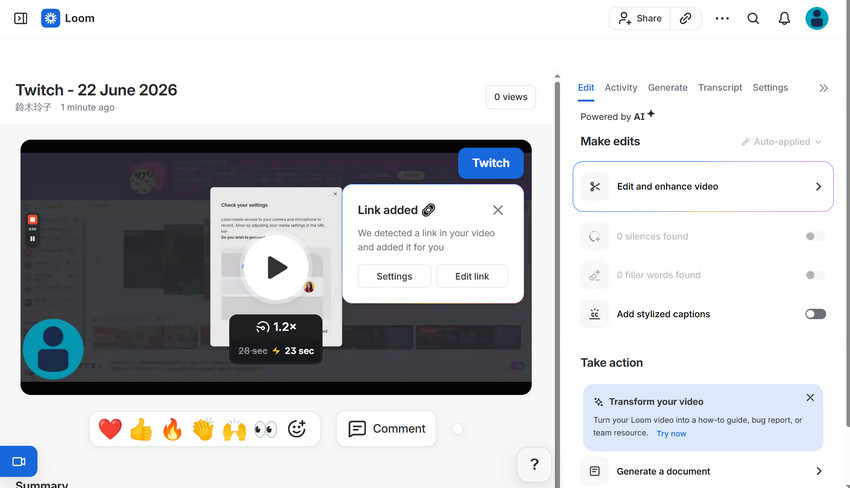React with the clapping hands emoji
850x488 pixels.
pyautogui.click(x=203, y=429)
